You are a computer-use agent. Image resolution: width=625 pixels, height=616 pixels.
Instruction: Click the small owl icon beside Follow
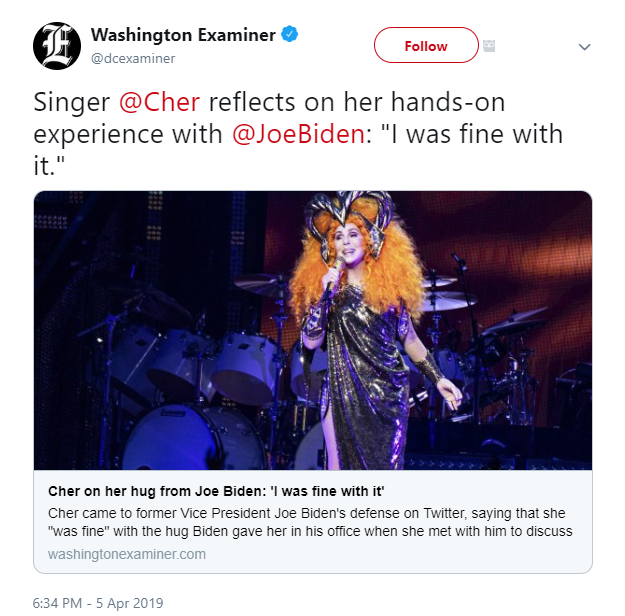(489, 46)
